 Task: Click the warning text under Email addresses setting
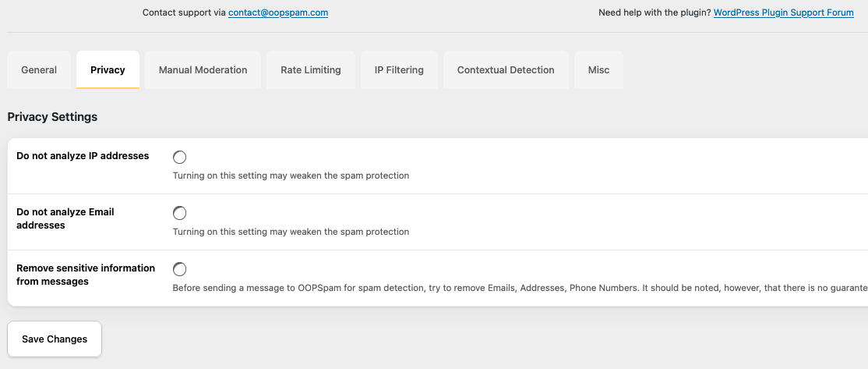(x=291, y=232)
